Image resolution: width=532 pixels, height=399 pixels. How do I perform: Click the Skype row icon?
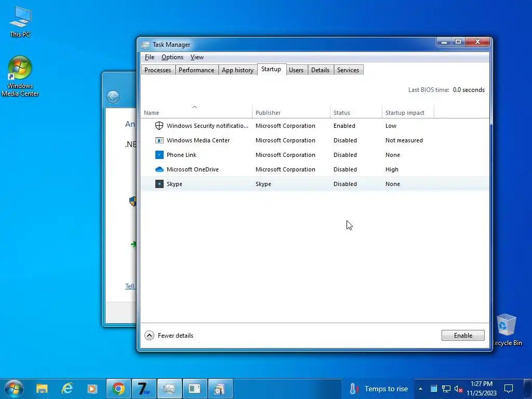coord(159,184)
